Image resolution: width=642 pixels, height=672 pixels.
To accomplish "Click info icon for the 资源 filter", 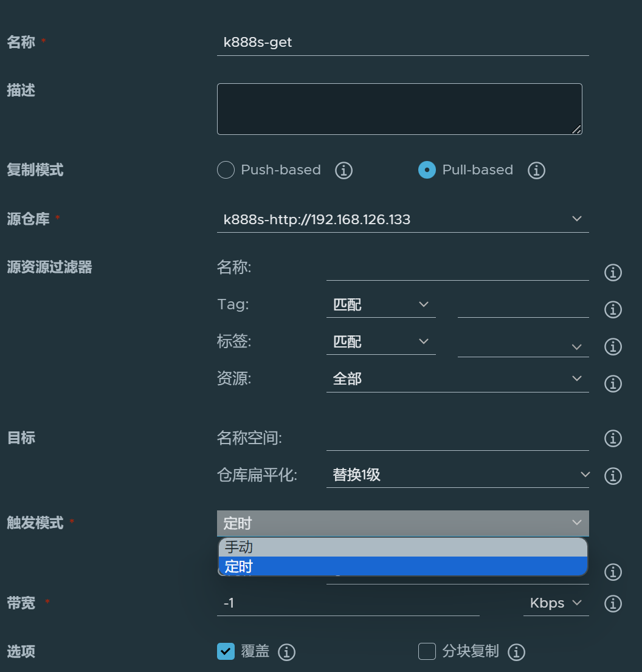I will 613,383.
